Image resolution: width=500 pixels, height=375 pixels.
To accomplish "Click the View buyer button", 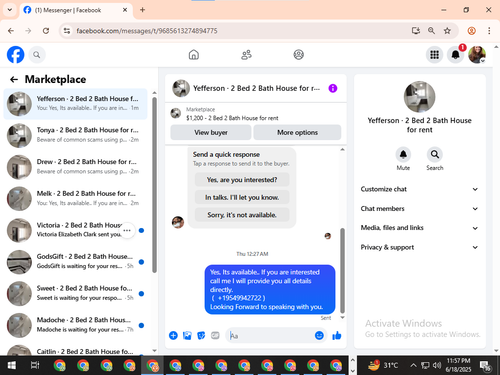I will point(211,132).
